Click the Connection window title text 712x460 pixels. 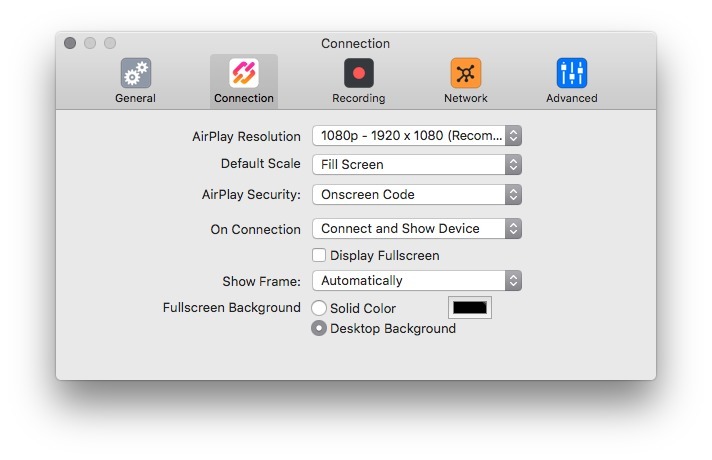point(355,43)
